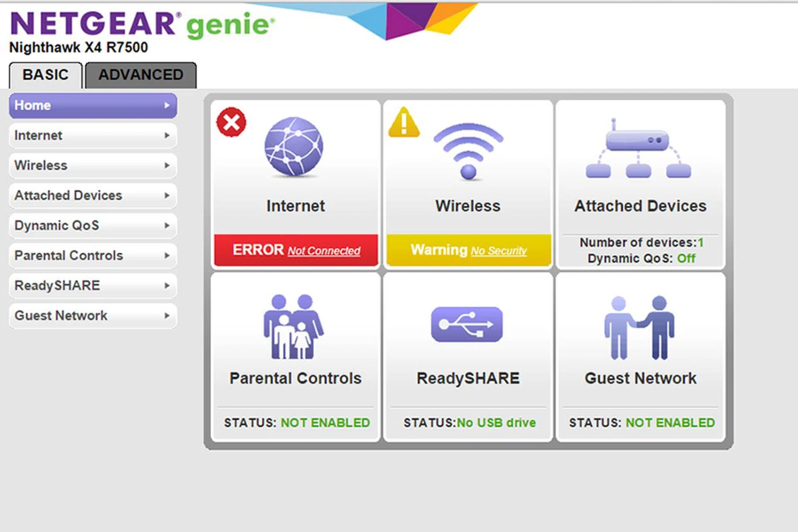The width and height of the screenshot is (798, 532).
Task: Expand the Internet sidebar menu arrow
Action: point(167,135)
